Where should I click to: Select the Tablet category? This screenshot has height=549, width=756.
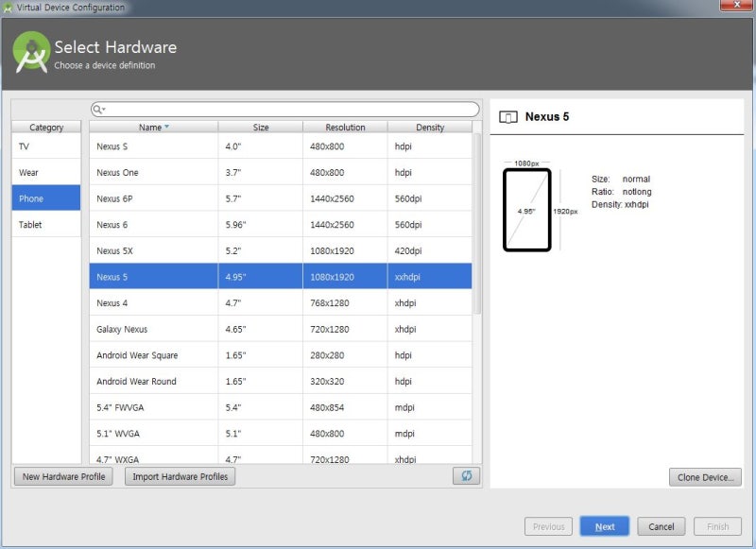[x=46, y=224]
